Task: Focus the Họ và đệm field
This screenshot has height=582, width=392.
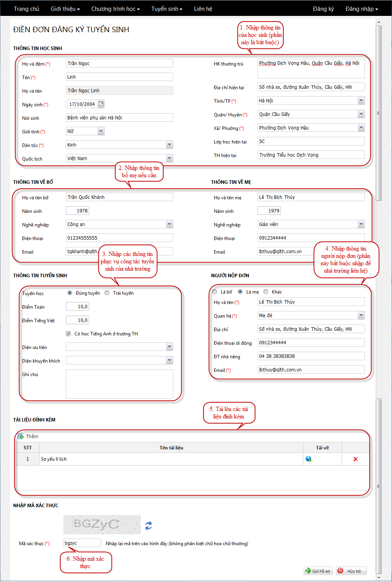Action: pos(119,63)
